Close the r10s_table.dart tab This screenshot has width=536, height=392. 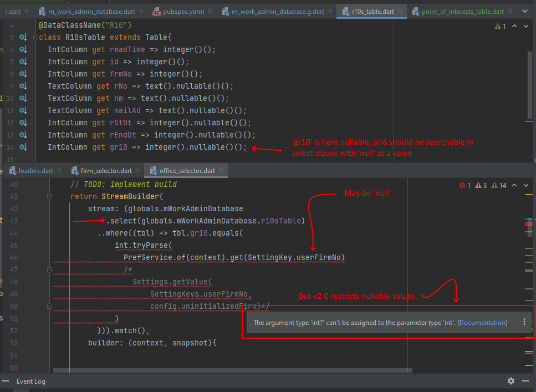click(400, 11)
